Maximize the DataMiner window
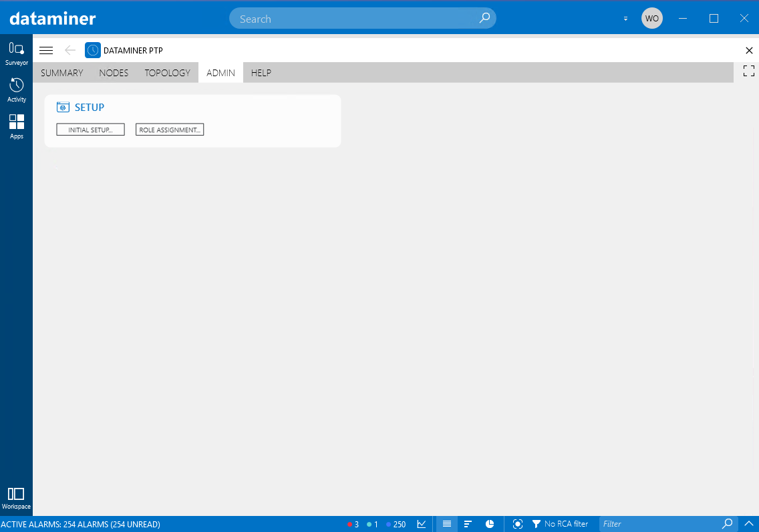The height and width of the screenshot is (532, 759). (x=714, y=19)
